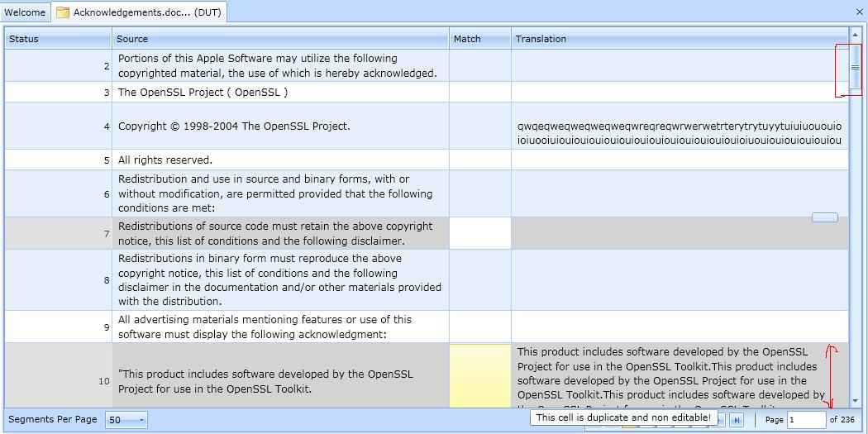This screenshot has height=434, width=868.
Task: Switch to the Welcome tab
Action: (25, 12)
